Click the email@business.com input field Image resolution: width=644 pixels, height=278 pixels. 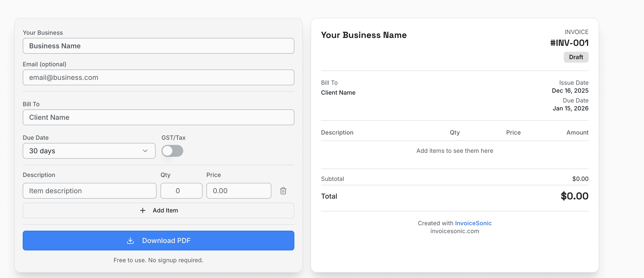coord(159,77)
